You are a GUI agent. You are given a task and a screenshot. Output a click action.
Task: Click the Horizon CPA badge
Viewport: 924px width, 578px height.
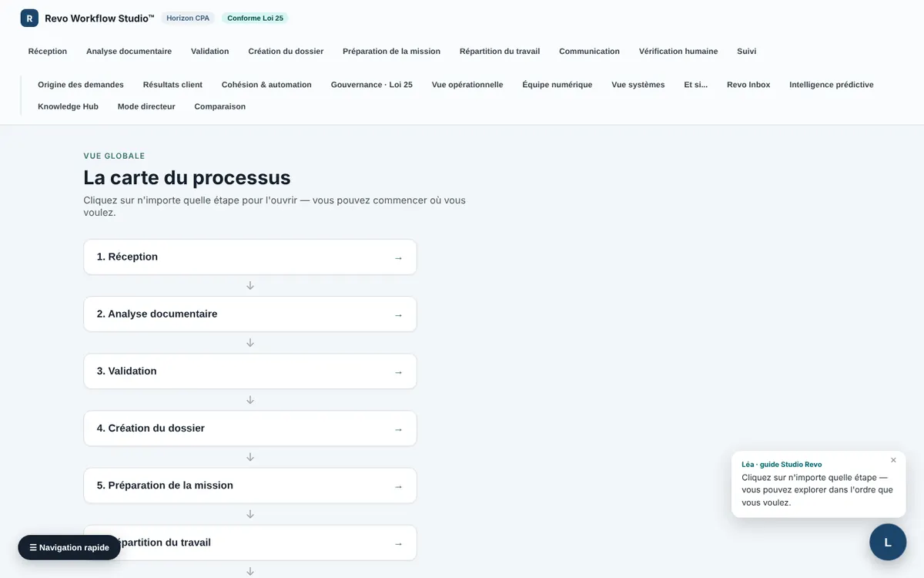pyautogui.click(x=188, y=18)
